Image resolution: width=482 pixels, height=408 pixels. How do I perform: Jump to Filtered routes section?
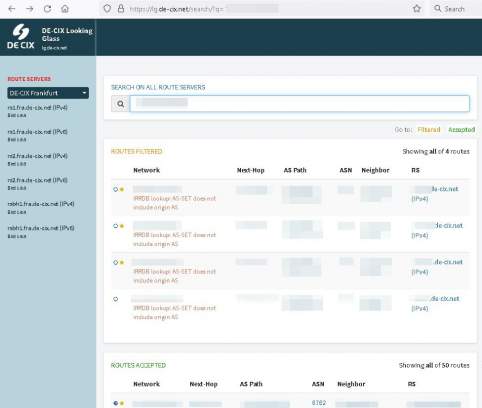point(429,130)
